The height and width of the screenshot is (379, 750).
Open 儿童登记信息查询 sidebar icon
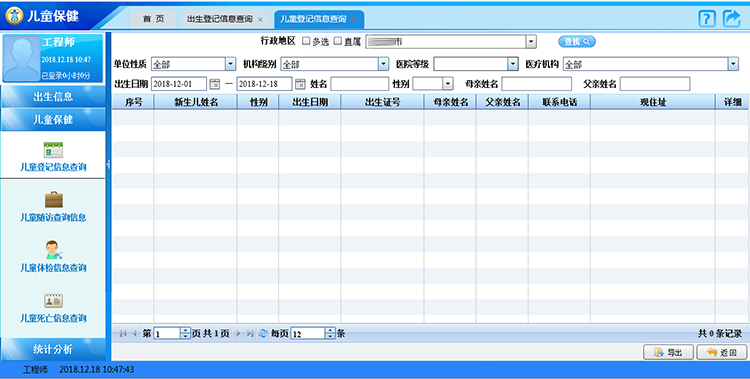point(53,150)
